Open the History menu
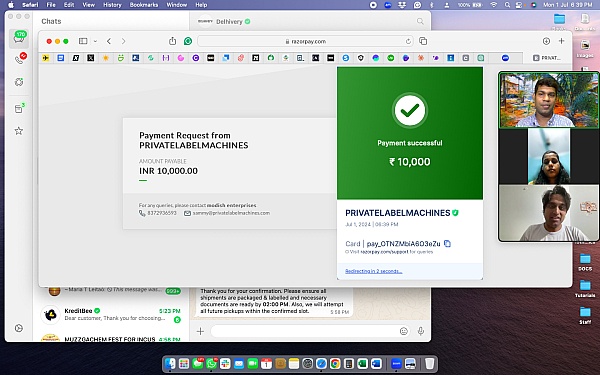Screen dimensions: 600x375 click(112, 5)
